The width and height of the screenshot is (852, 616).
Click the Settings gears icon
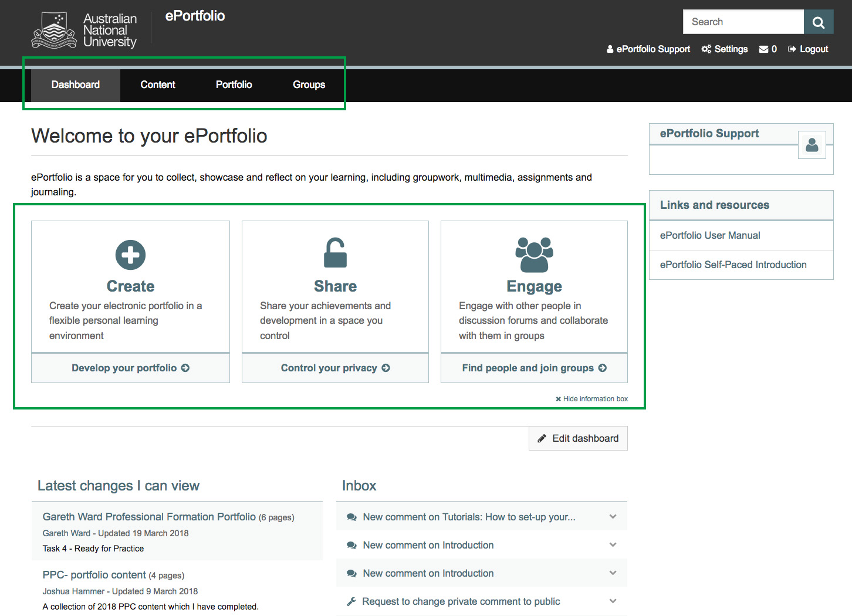pyautogui.click(x=706, y=49)
